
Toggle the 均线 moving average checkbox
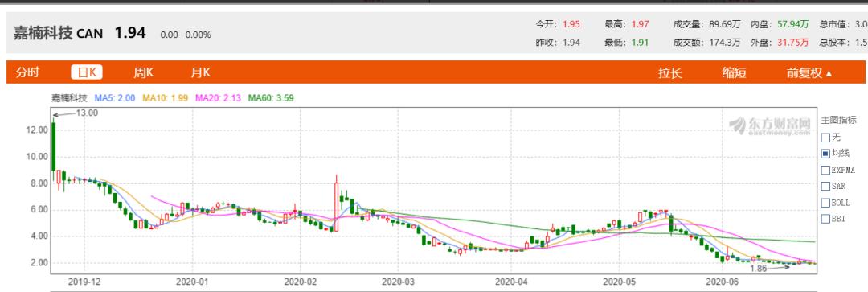[825, 153]
